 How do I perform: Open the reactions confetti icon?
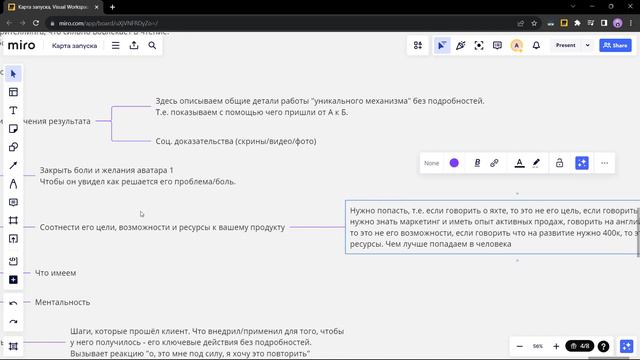(460, 45)
